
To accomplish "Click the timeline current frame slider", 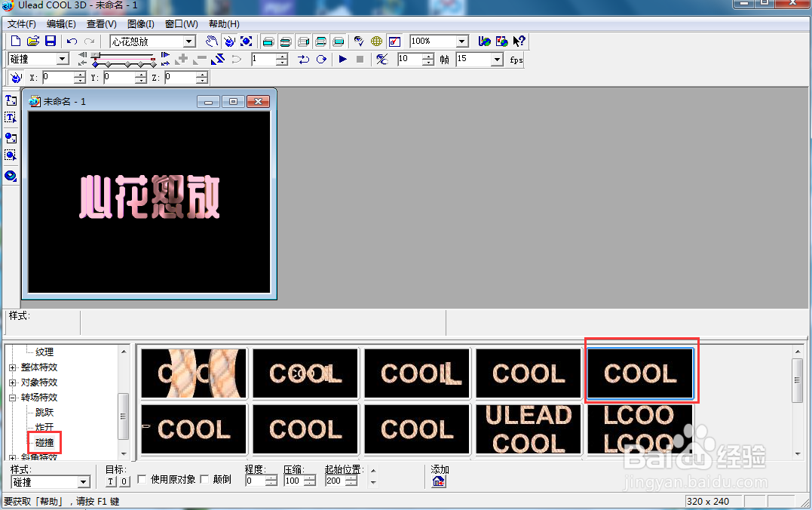I will 95,54.
